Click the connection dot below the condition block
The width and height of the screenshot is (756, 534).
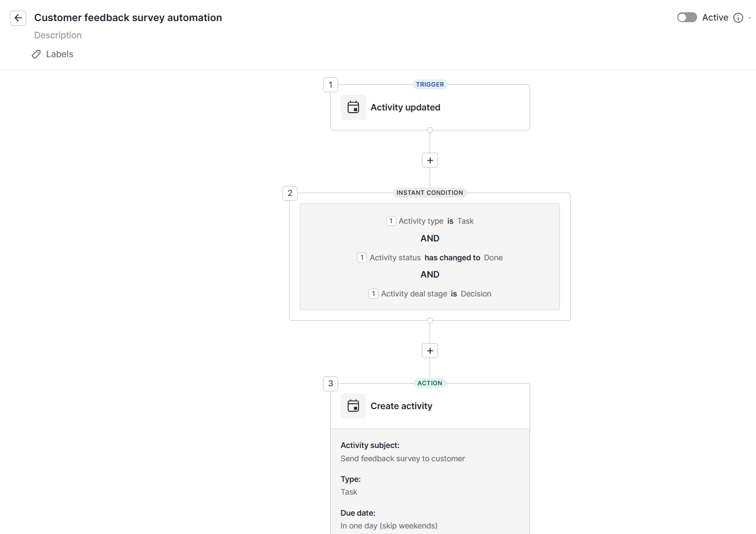(430, 320)
